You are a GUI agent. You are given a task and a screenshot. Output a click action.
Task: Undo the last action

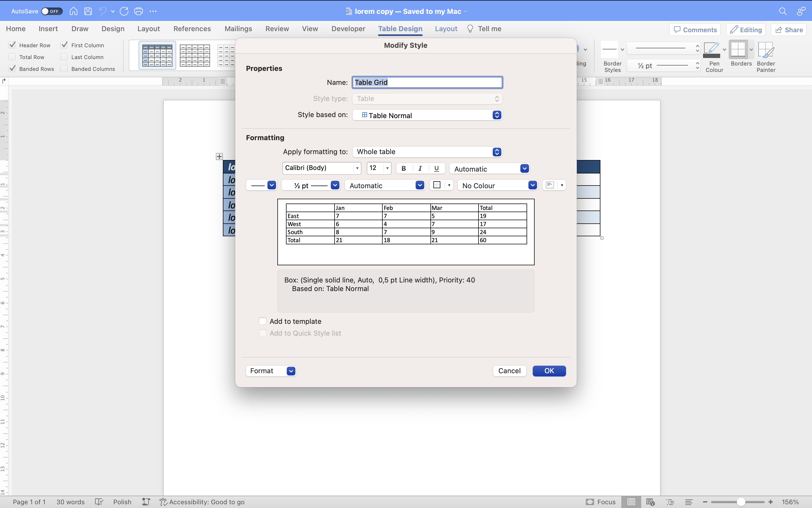[x=103, y=11]
